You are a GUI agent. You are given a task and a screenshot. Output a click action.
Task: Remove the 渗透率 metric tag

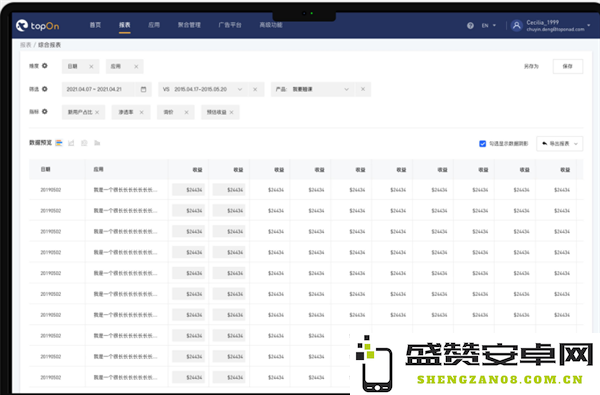tap(142, 112)
